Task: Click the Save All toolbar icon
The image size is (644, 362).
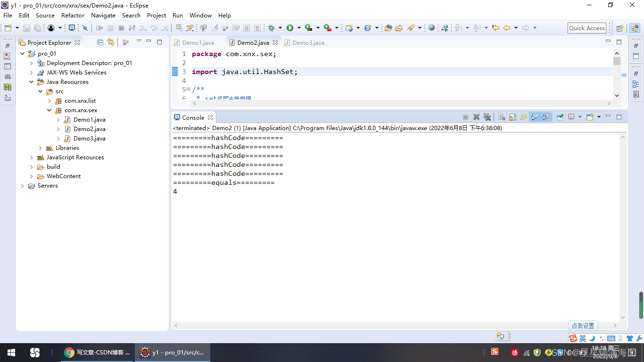Action: click(x=37, y=28)
